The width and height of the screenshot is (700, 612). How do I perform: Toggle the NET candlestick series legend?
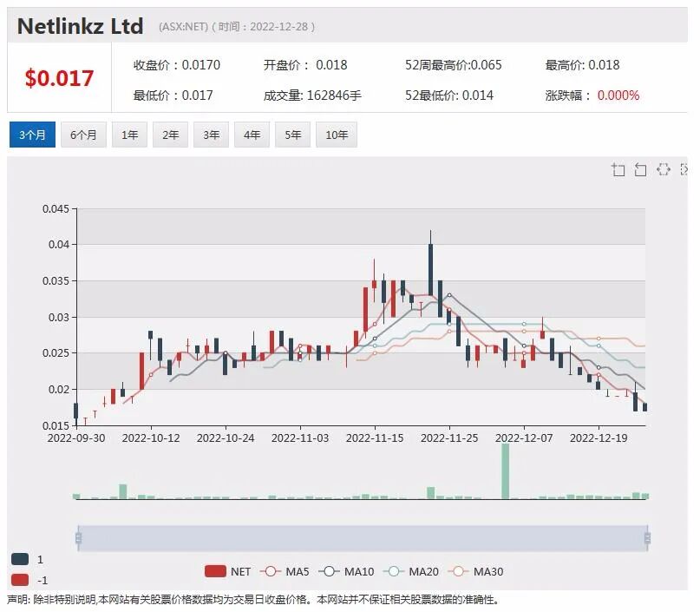[x=227, y=571]
